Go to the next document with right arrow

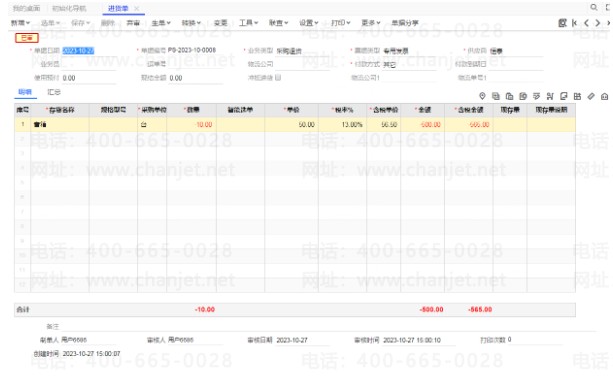click(x=597, y=23)
